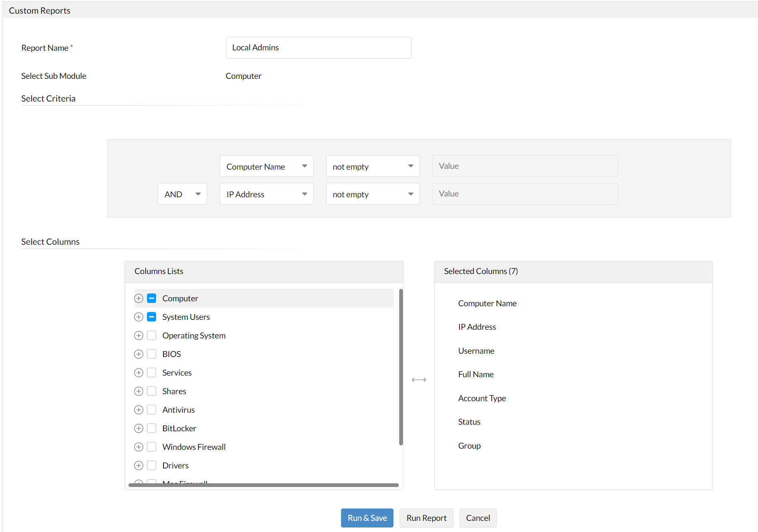Click the double-arrow move columns icon
This screenshot has height=532, width=758.
[x=419, y=380]
